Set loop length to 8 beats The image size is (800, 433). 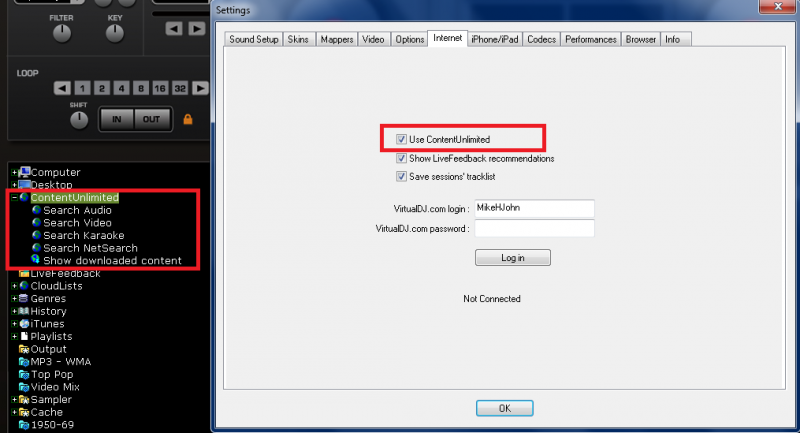pyautogui.click(x=141, y=88)
